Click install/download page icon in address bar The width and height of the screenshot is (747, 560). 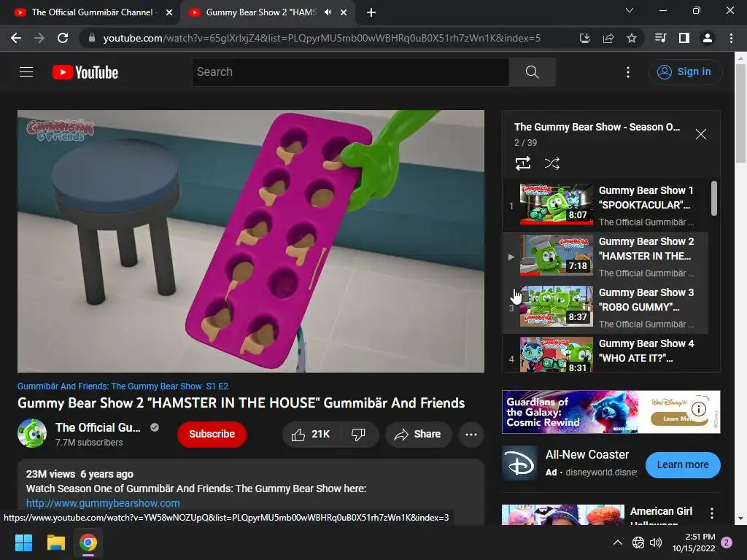point(584,38)
